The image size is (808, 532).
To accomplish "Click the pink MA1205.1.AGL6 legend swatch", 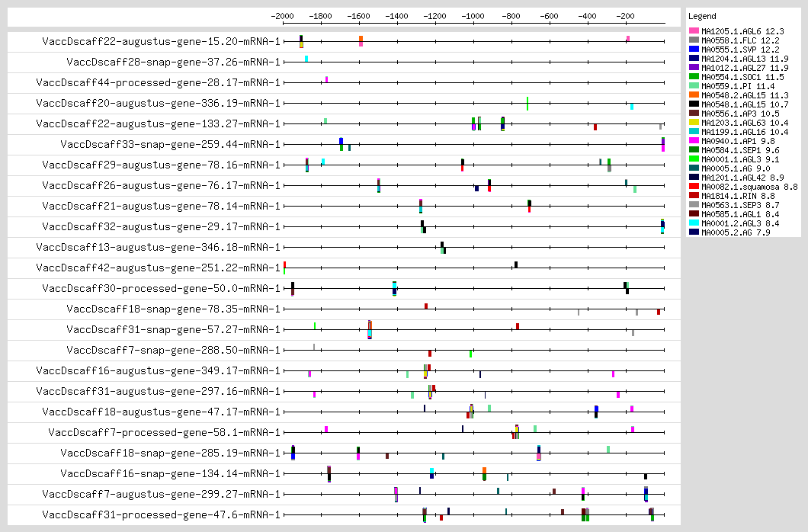I will coord(694,30).
